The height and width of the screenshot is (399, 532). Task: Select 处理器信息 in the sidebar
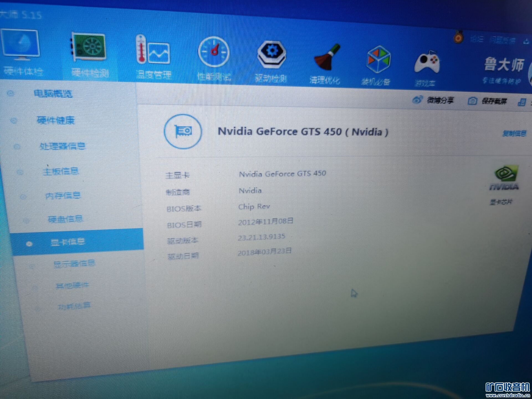tap(62, 146)
